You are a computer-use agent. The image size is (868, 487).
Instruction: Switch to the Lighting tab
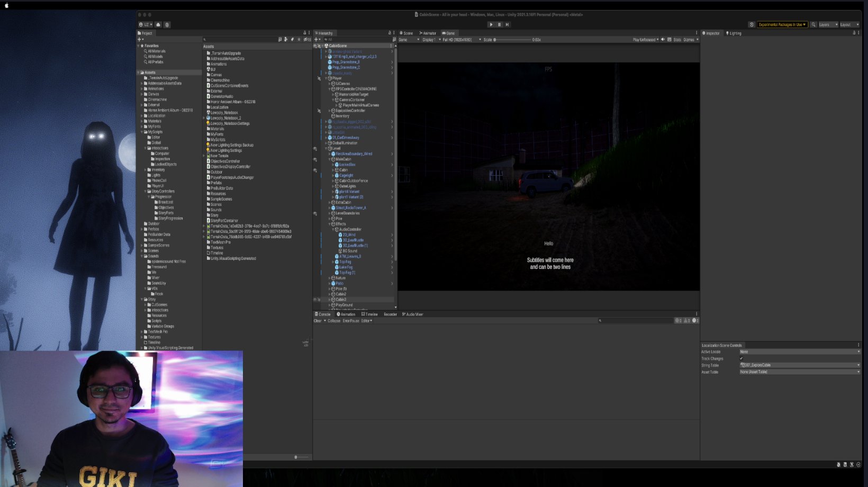click(x=734, y=33)
